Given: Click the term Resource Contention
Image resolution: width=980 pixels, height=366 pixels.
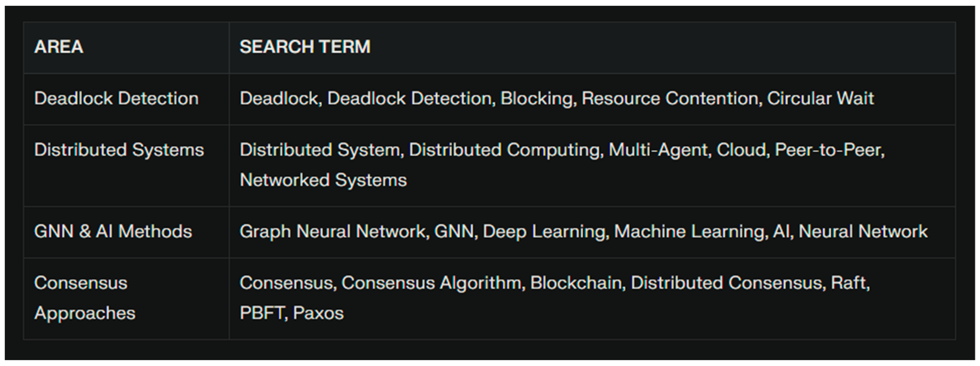Looking at the screenshot, I should (x=671, y=98).
